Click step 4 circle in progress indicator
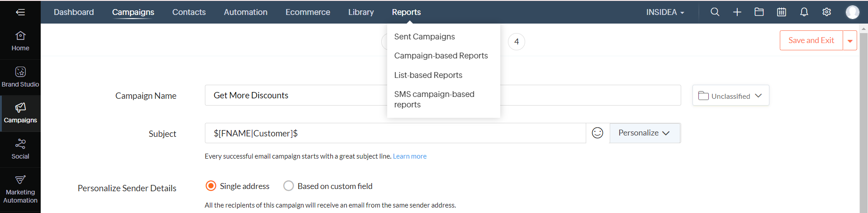This screenshot has width=868, height=213. coord(517,42)
